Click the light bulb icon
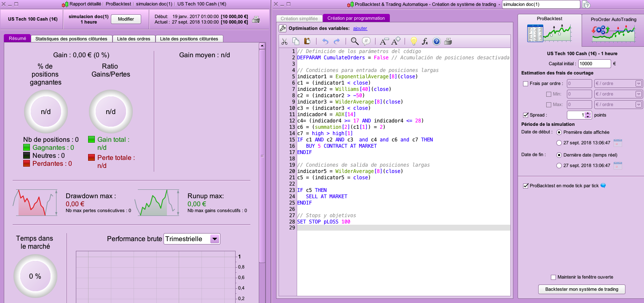 (414, 41)
